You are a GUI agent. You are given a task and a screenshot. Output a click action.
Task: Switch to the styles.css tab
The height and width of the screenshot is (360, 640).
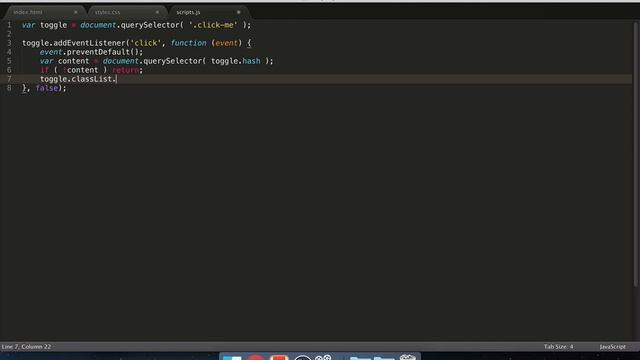pos(107,12)
